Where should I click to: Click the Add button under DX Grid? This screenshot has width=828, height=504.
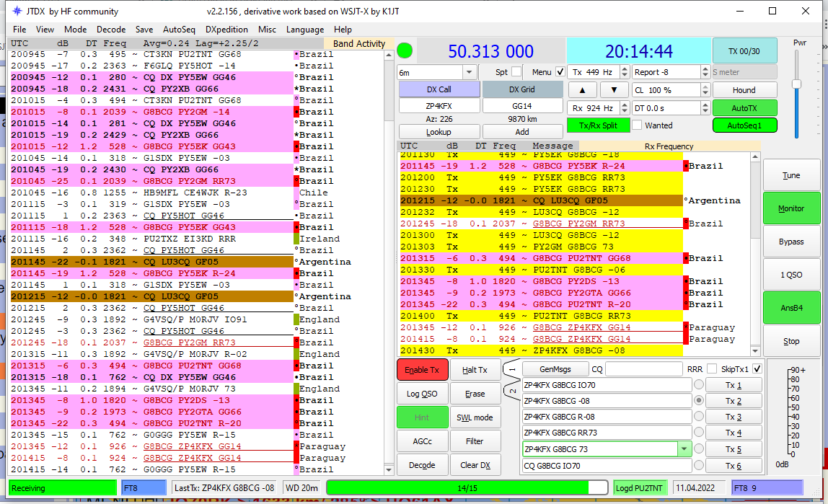(x=522, y=132)
